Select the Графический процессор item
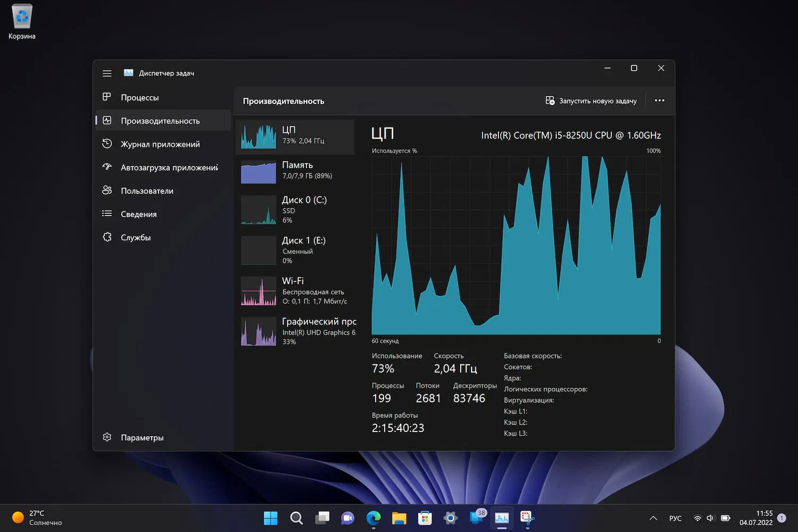 295,331
